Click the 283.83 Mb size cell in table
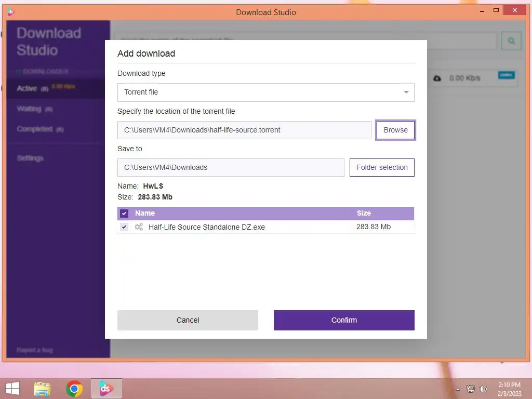532x399 pixels. click(x=373, y=227)
